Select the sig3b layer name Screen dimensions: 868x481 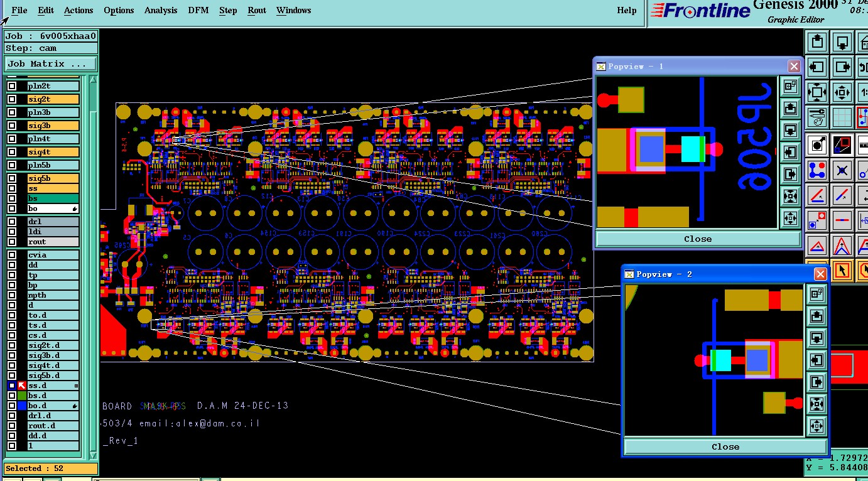coord(53,126)
